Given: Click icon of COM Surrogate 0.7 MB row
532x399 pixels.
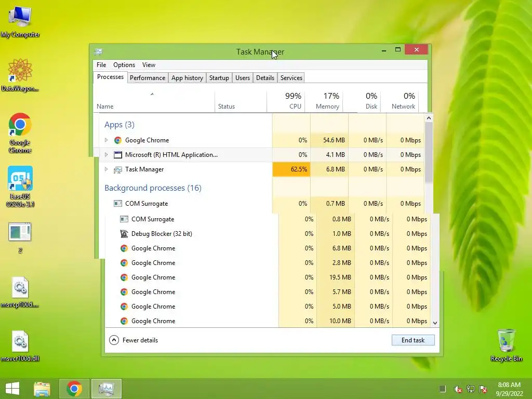Looking at the screenshot, I should coord(118,204).
